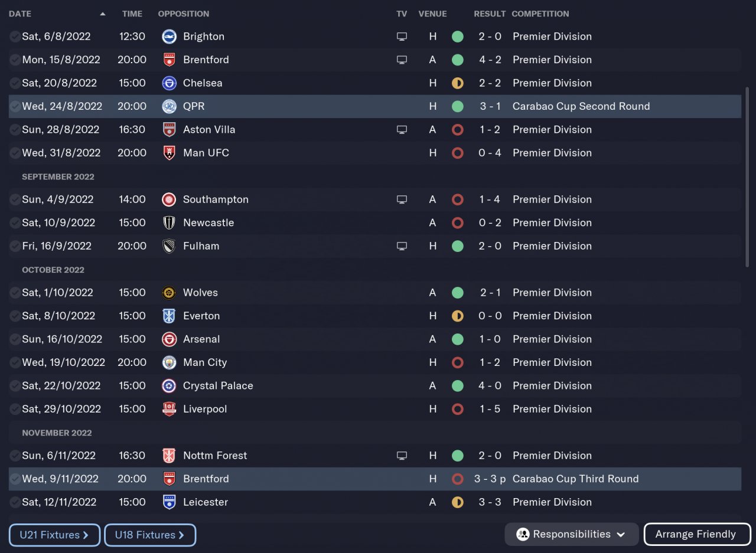Click the Man City club badge

pos(169,362)
